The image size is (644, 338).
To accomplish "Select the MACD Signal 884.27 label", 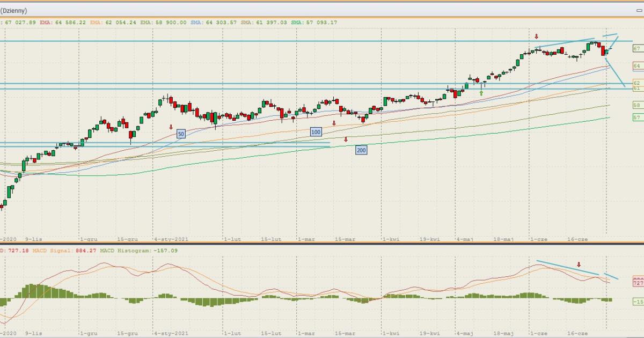I will 62,250.
